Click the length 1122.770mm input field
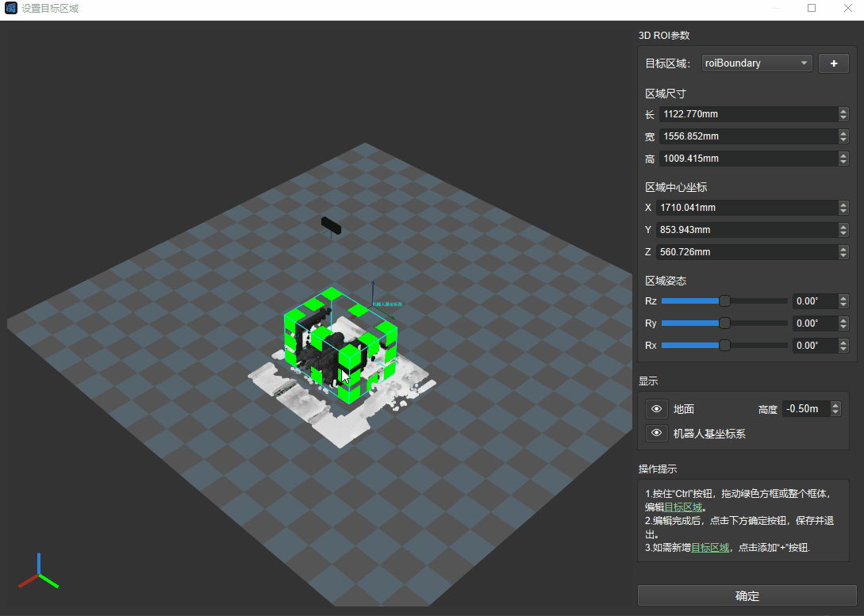This screenshot has width=864, height=616. (x=747, y=114)
